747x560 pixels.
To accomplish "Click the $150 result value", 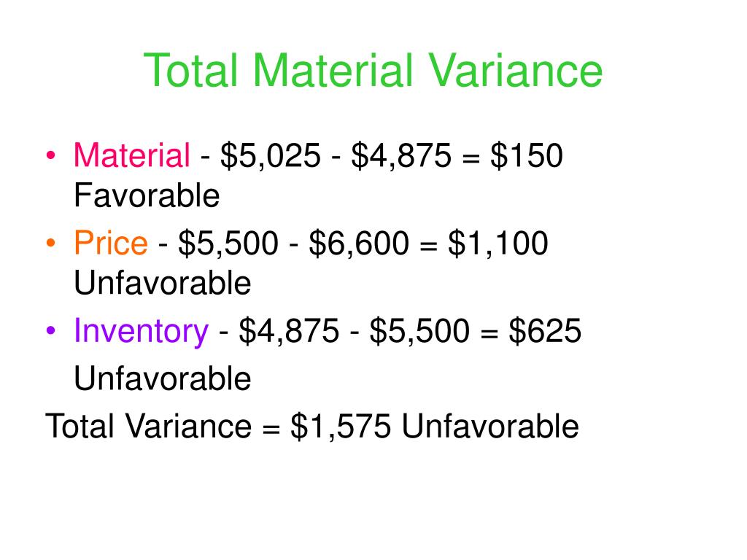I will [x=527, y=155].
